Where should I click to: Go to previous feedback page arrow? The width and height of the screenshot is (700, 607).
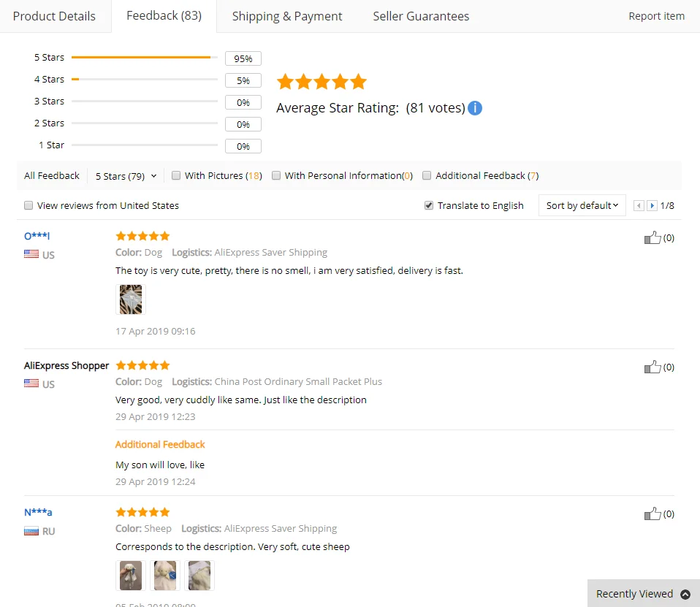639,206
